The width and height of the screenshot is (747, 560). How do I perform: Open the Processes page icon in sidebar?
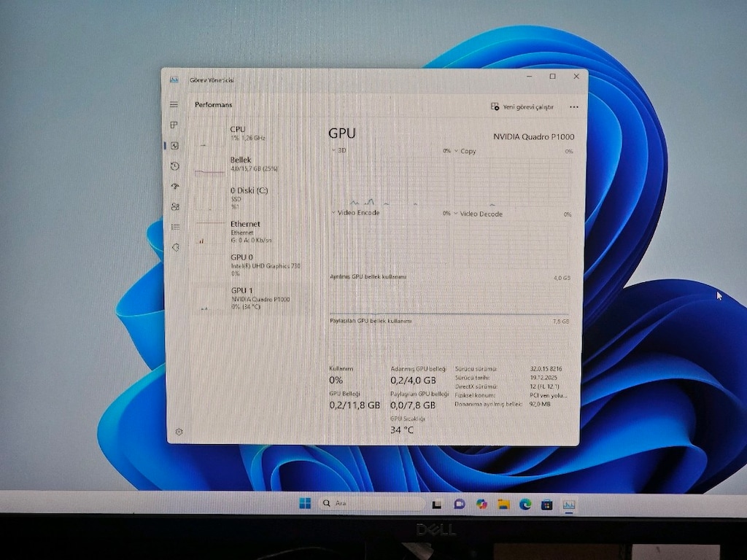[x=174, y=125]
